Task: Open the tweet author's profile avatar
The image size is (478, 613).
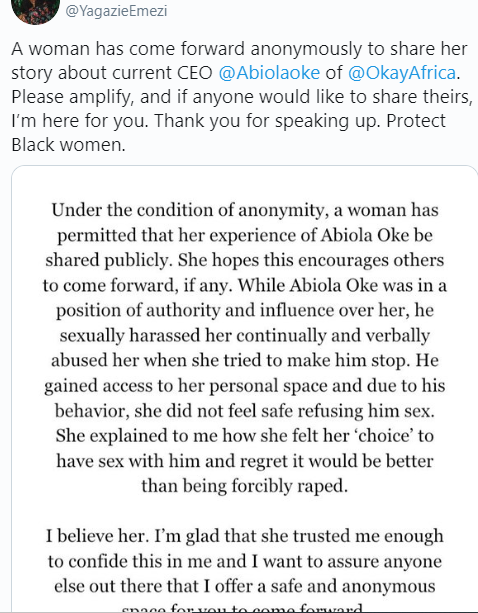Action: (36, 11)
